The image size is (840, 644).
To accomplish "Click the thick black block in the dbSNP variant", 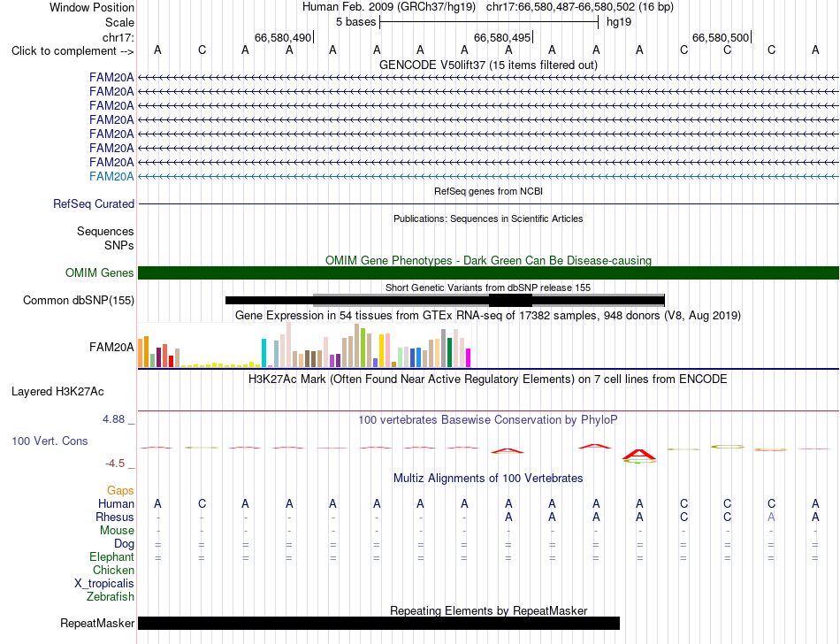I will pos(510,300).
